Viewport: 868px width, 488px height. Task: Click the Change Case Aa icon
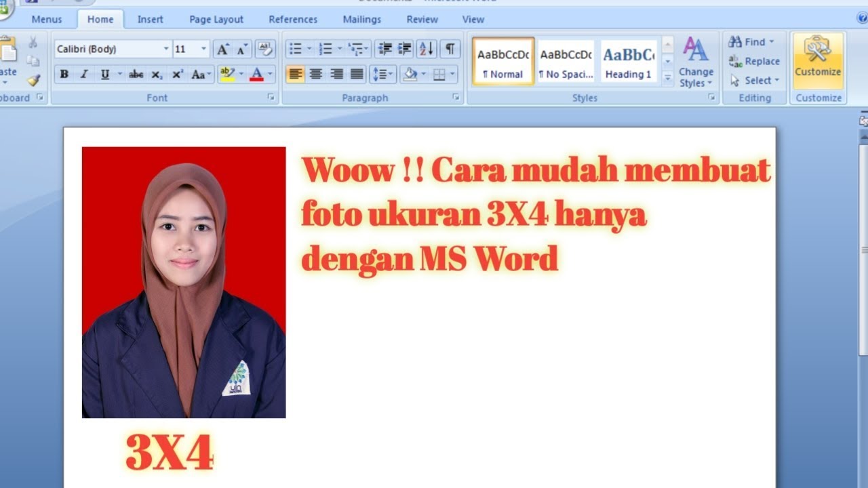200,75
